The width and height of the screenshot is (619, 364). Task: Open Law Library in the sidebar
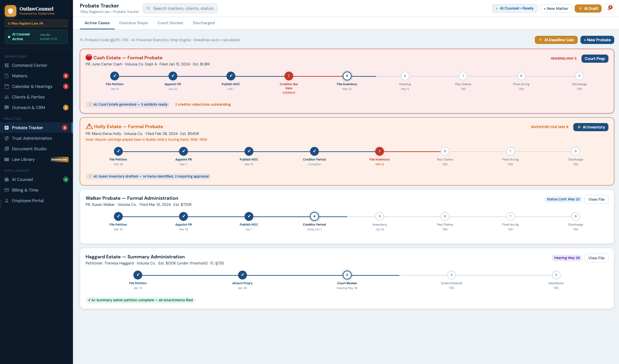pos(23,160)
